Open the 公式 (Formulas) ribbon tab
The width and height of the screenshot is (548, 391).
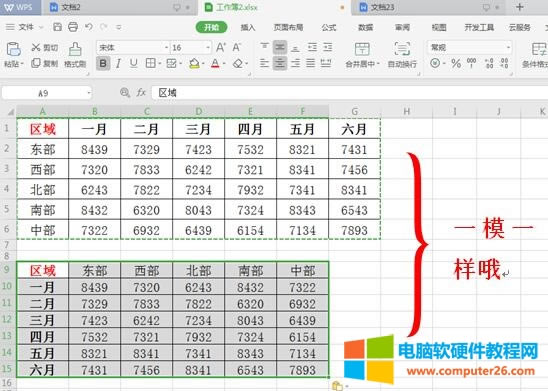click(x=329, y=27)
